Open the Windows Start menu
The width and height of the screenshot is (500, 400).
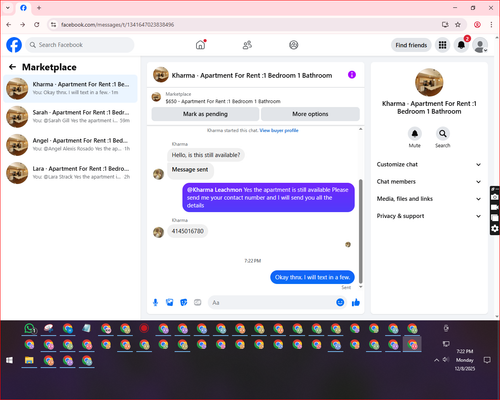(x=10, y=360)
